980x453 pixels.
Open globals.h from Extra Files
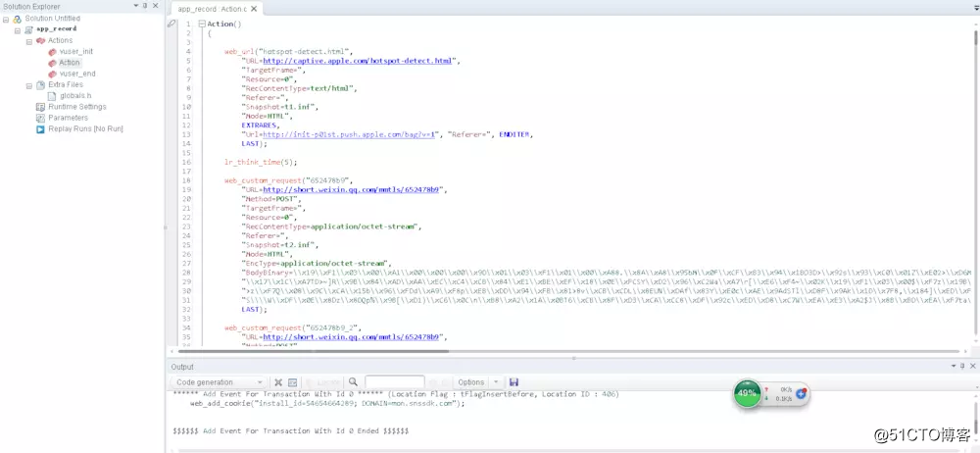pos(75,96)
